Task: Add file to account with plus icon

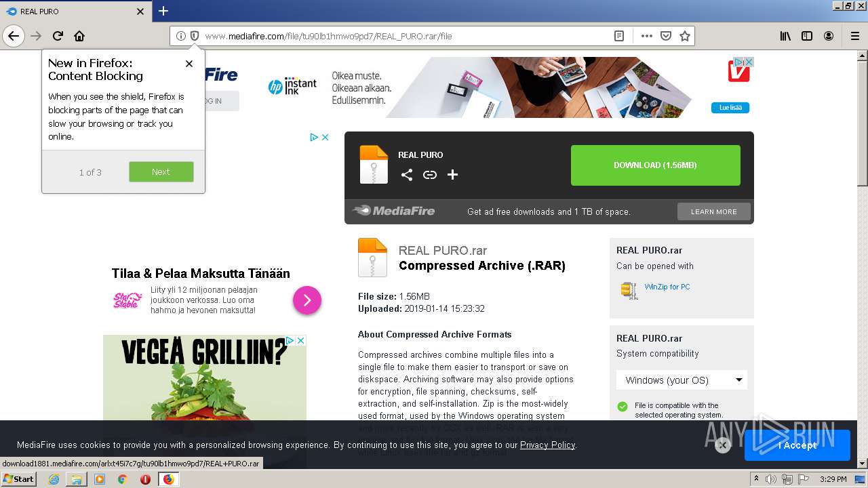Action: click(x=453, y=175)
